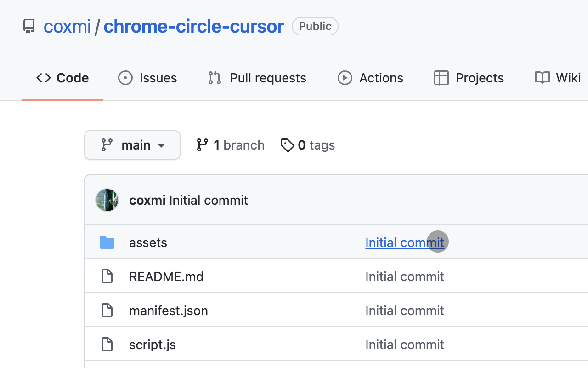Open the manifest.json file

point(169,310)
